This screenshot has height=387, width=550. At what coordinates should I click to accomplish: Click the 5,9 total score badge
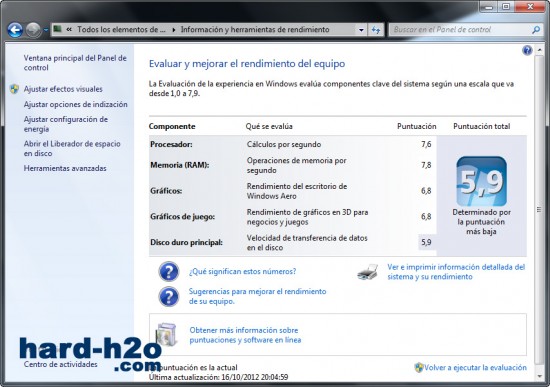[x=481, y=181]
